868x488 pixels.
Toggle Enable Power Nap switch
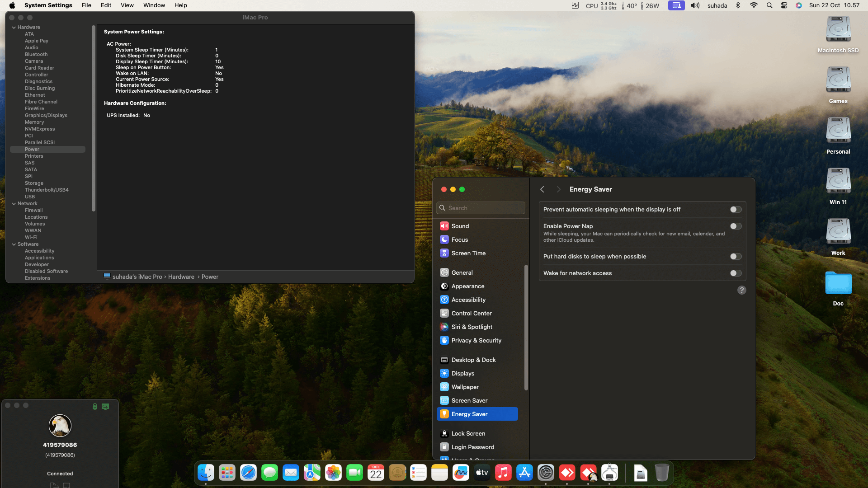[x=736, y=226]
